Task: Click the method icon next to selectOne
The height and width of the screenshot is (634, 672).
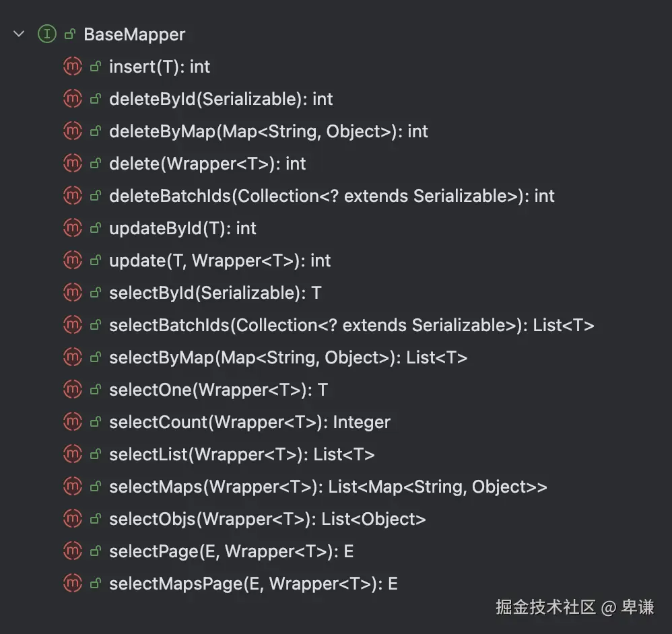Action: [72, 389]
